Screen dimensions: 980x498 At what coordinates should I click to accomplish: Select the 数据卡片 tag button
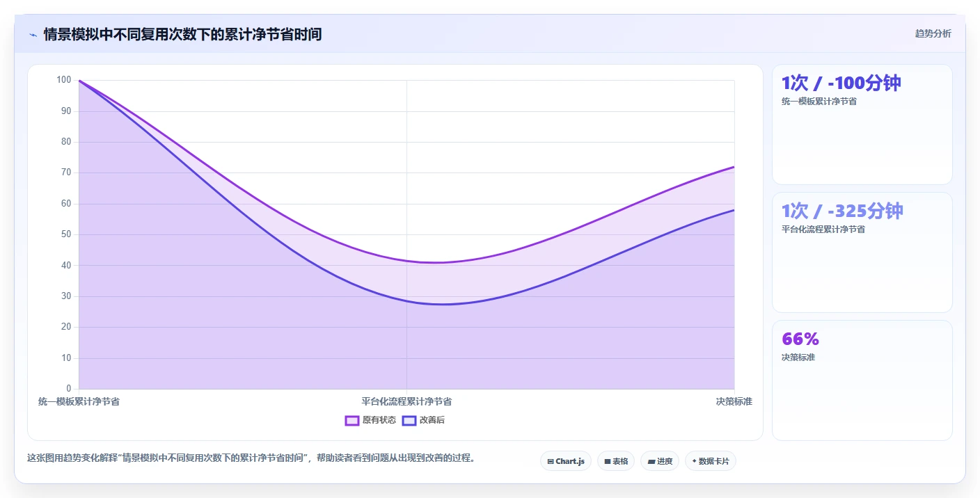(x=711, y=461)
